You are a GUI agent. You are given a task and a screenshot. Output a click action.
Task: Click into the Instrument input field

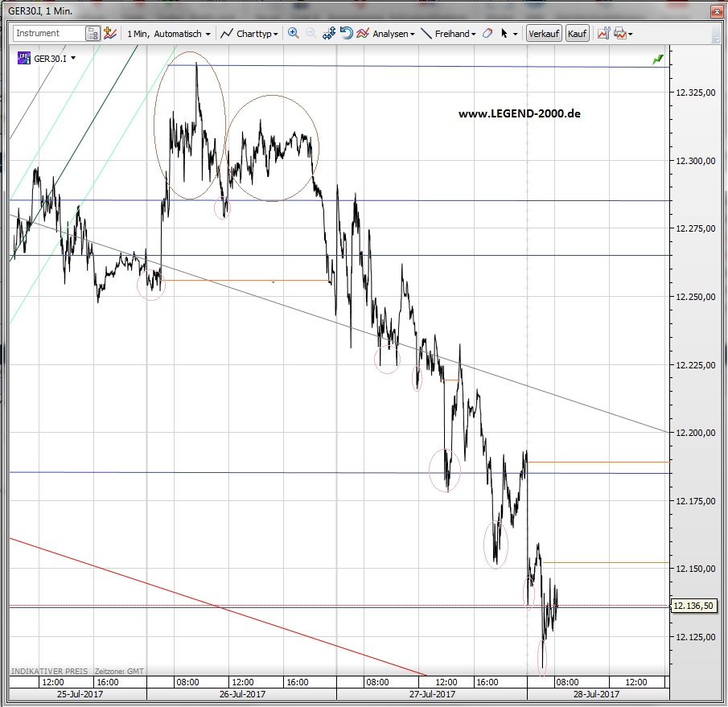49,34
